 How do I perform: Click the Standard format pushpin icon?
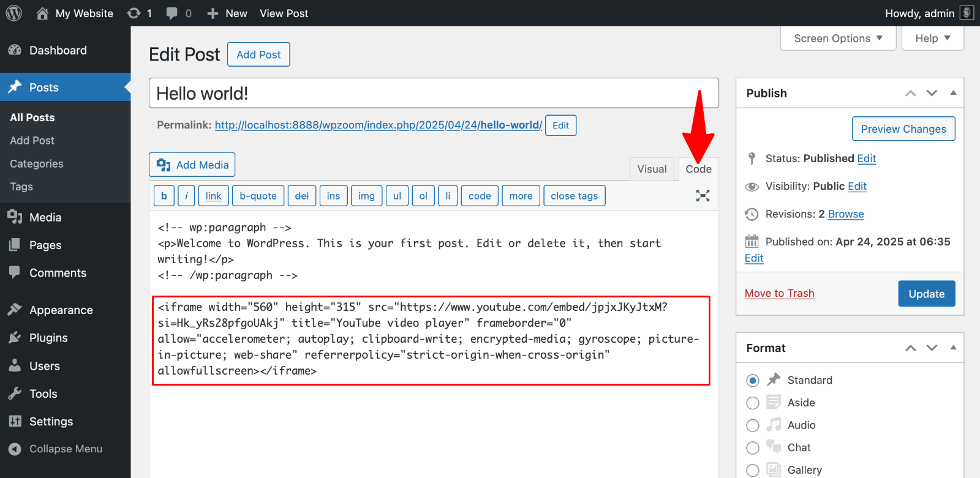(774, 379)
